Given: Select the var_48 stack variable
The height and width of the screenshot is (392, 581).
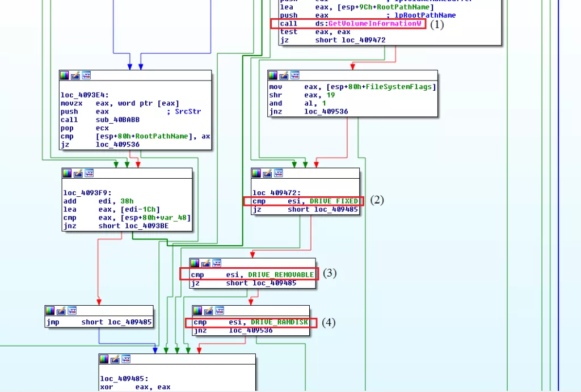Looking at the screenshot, I should tap(178, 217).
